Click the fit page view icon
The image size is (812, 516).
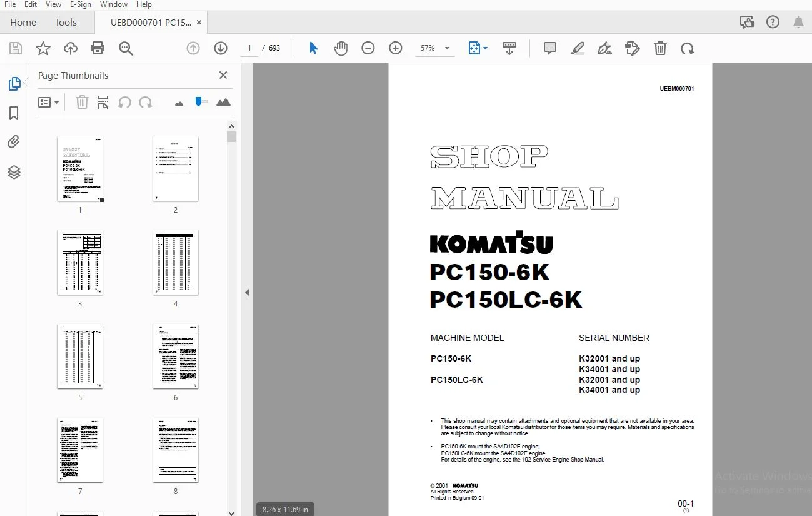point(474,48)
